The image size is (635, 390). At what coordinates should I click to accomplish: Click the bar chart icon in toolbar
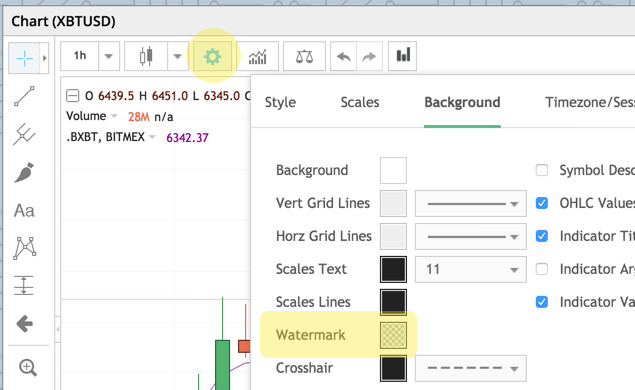(403, 56)
